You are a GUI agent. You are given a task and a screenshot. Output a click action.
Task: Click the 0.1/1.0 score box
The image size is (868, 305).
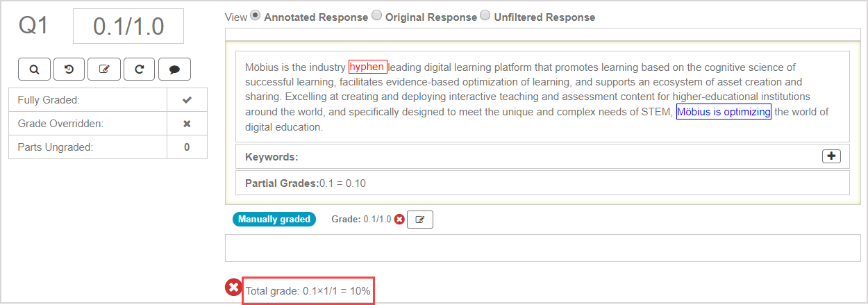click(x=128, y=26)
